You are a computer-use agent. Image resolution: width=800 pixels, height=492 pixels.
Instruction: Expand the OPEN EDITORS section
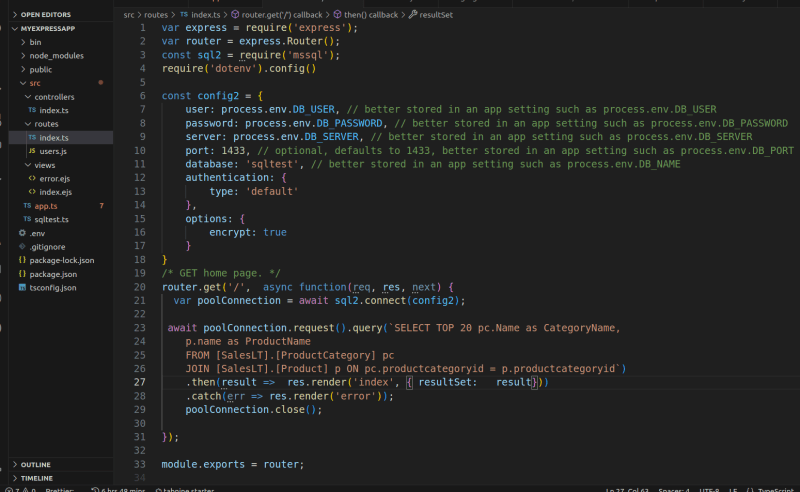pos(45,15)
